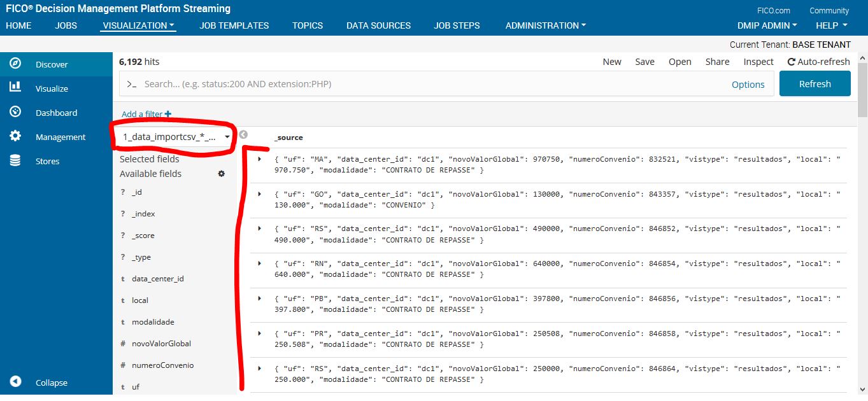Expand the document row with uf GO
The width and height of the screenshot is (868, 401).
point(259,193)
